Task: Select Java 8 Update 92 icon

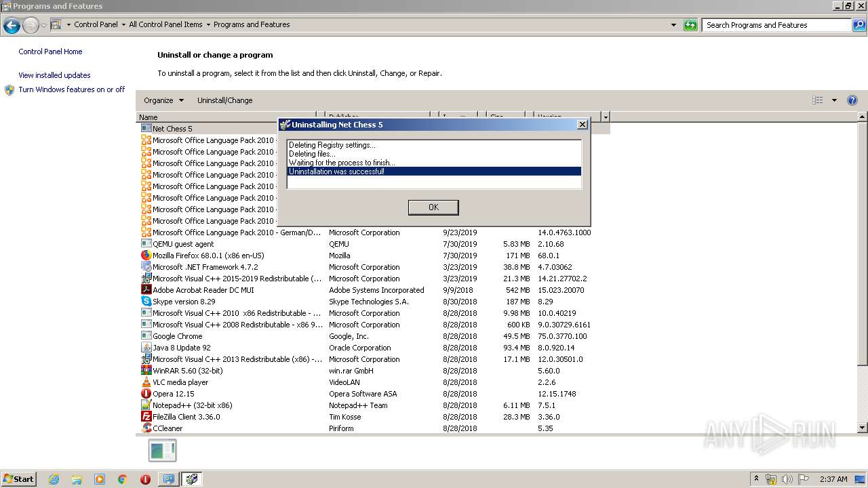Action: pyautogui.click(x=146, y=348)
